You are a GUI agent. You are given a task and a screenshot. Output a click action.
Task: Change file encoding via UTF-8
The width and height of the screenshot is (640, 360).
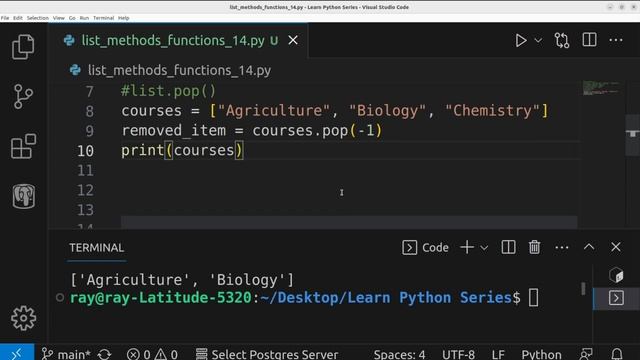458,354
